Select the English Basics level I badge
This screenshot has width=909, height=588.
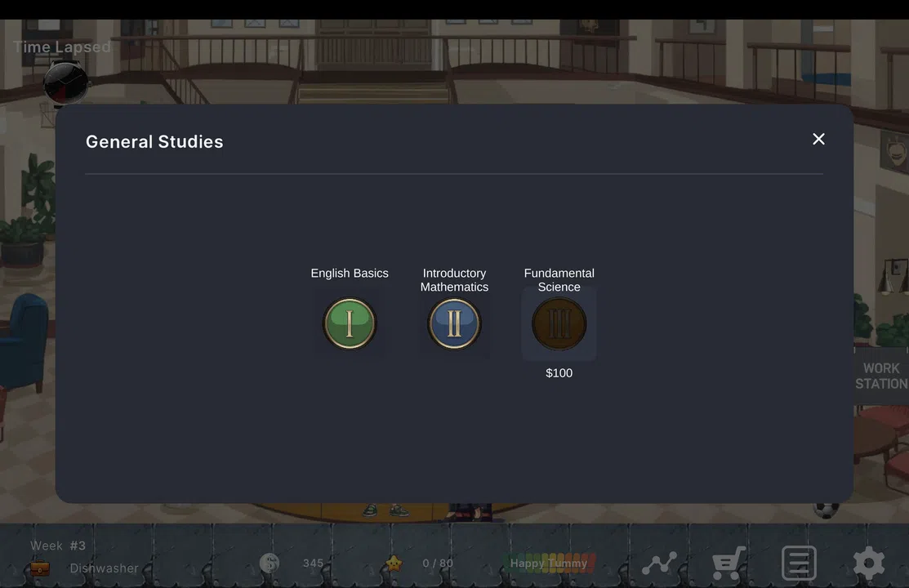(x=350, y=323)
